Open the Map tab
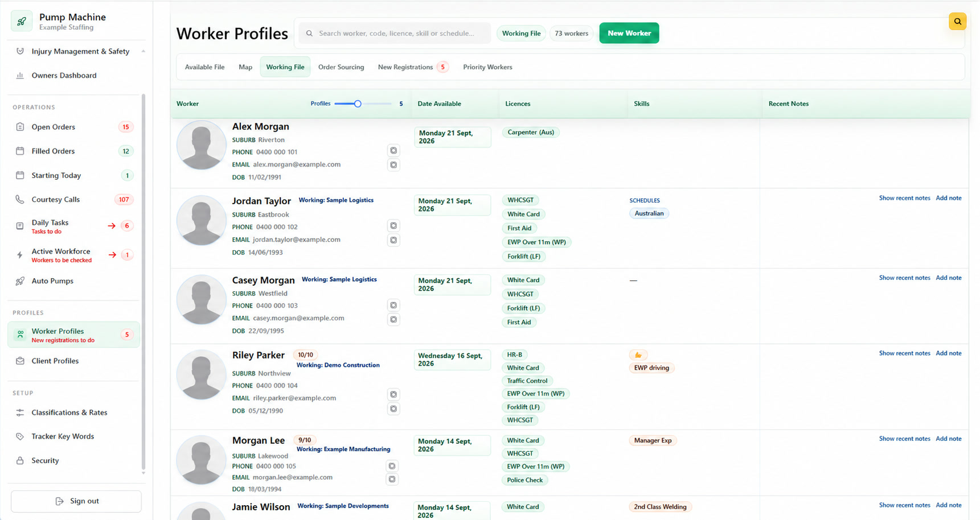The image size is (980, 520). pos(245,67)
